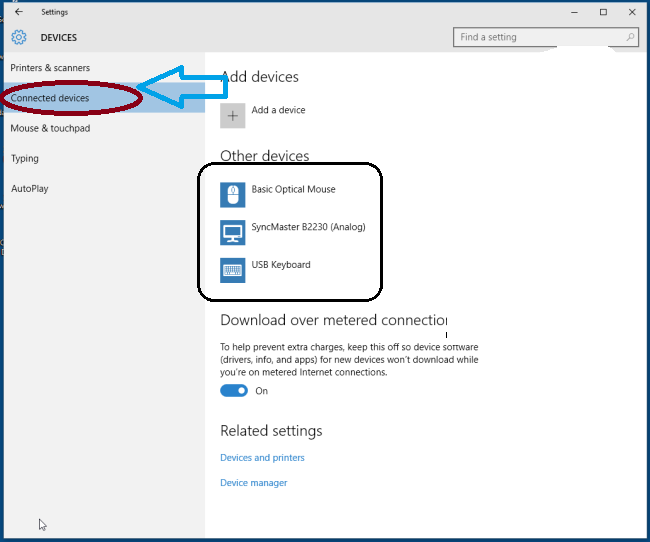650x542 pixels.
Task: Open Devices and printers link
Action: click(x=262, y=458)
